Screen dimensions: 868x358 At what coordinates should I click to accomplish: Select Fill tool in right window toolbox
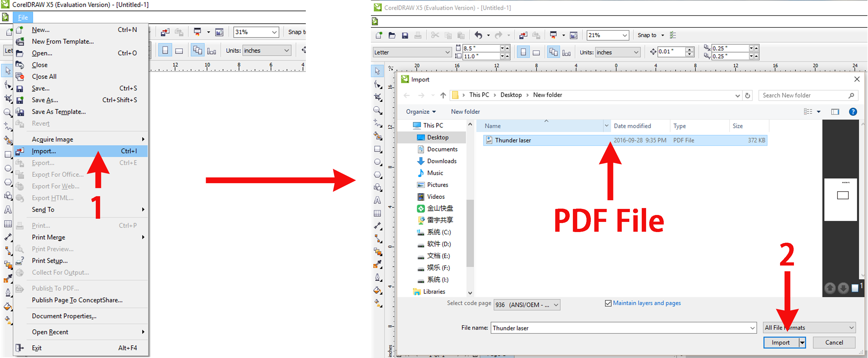click(x=377, y=290)
